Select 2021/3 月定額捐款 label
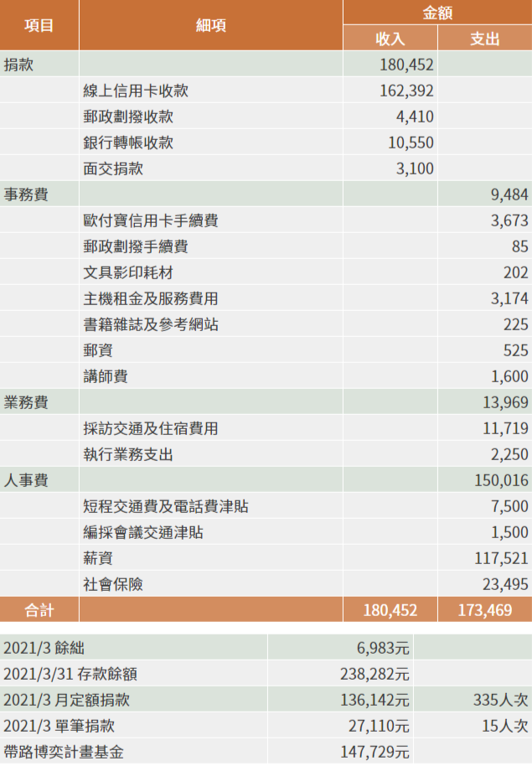The height and width of the screenshot is (766, 532). point(66,700)
